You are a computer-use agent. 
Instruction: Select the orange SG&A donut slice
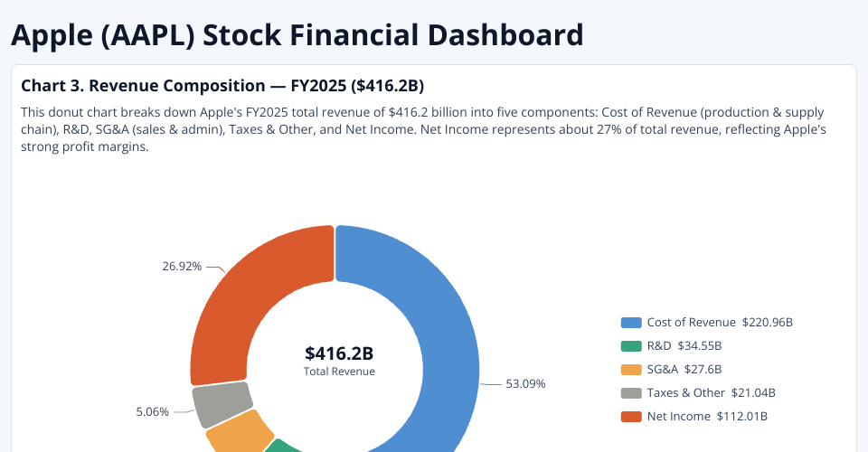pos(239,434)
